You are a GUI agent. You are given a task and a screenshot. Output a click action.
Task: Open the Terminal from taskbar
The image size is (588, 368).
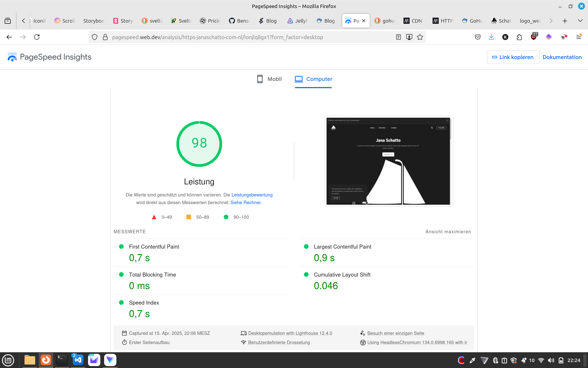click(62, 360)
